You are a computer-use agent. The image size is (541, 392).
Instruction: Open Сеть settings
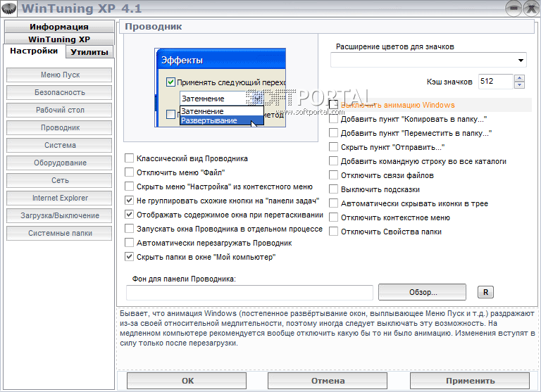(x=59, y=180)
